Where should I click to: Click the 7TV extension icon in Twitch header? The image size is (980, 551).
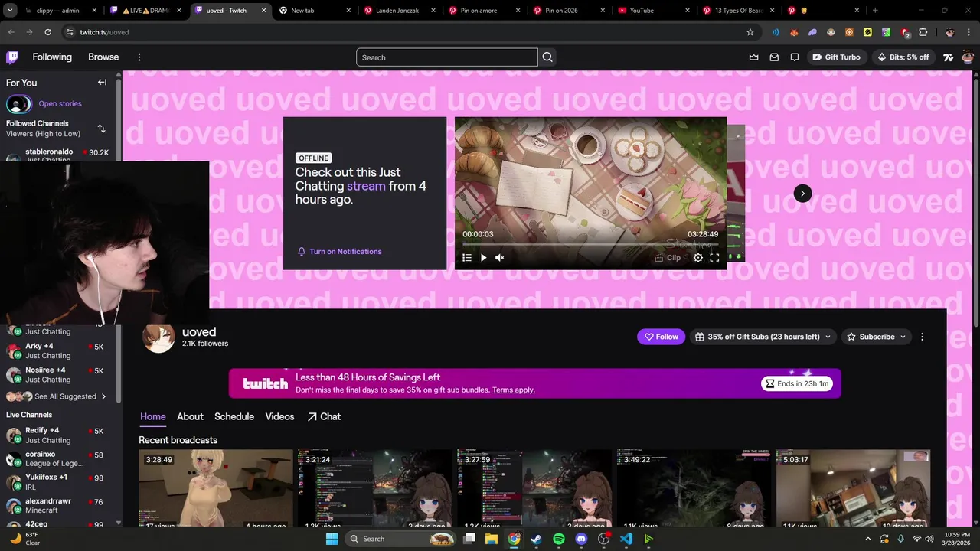949,57
